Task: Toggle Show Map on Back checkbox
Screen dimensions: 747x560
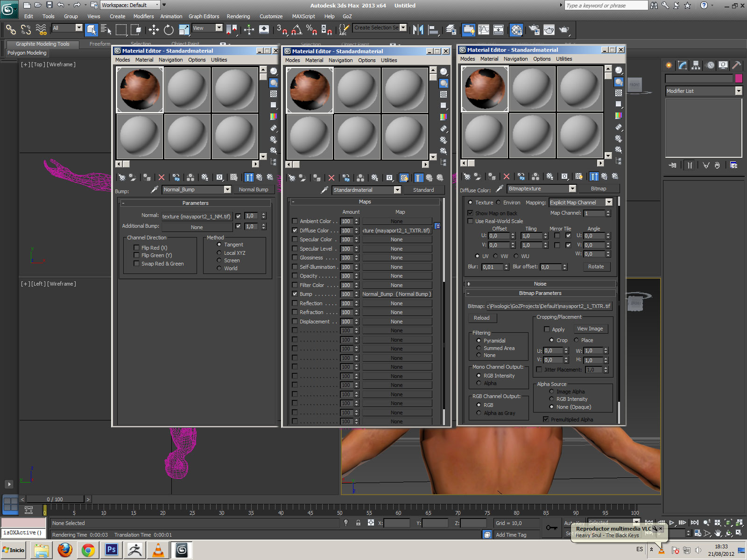Action: click(x=470, y=213)
